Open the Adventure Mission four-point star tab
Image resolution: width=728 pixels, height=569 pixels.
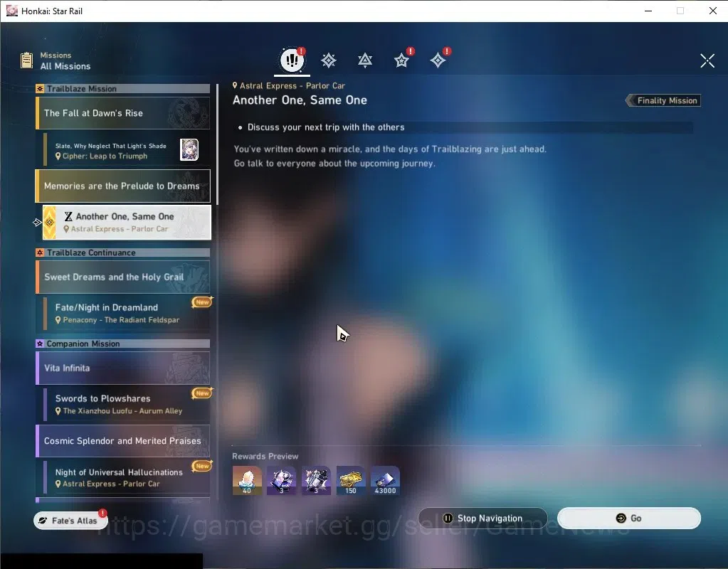click(x=438, y=60)
